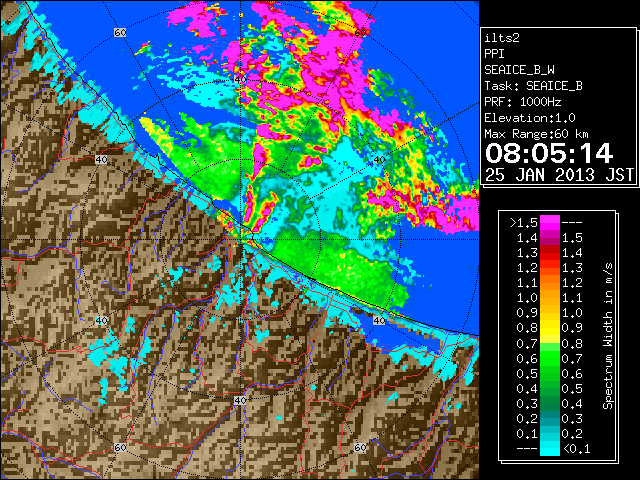
Task: Click the 08:05:14 timestamp
Action: point(549,153)
